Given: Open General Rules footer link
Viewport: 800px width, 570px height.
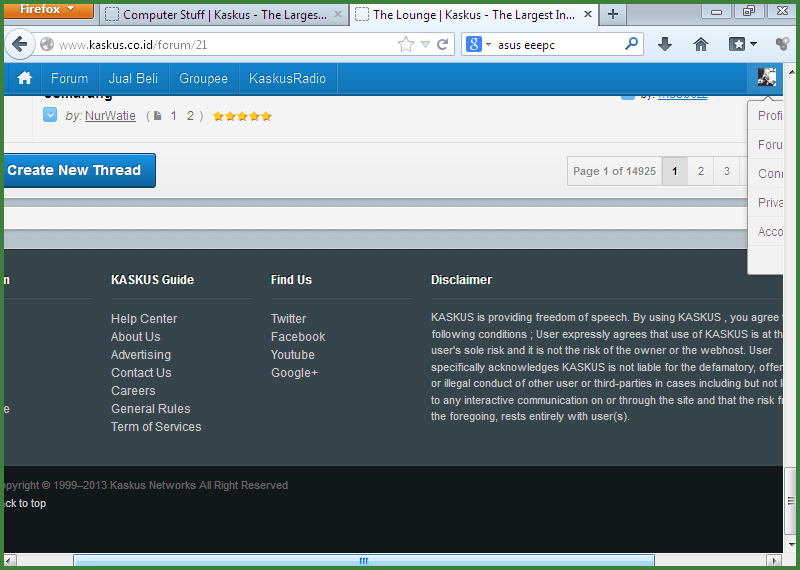Looking at the screenshot, I should pyautogui.click(x=151, y=409).
